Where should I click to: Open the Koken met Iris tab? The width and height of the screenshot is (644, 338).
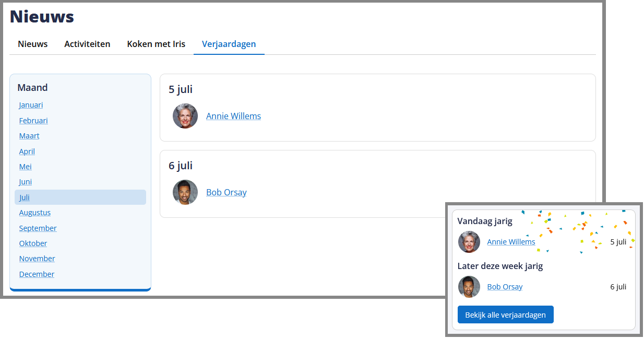(x=156, y=44)
